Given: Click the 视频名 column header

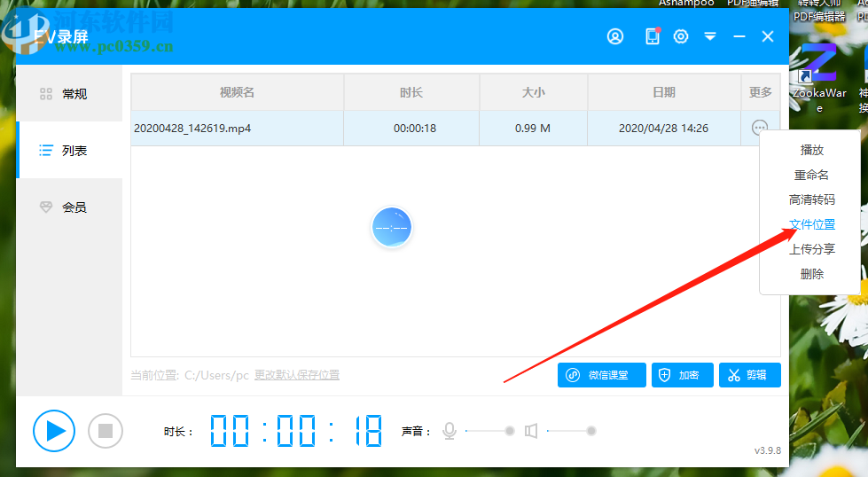Looking at the screenshot, I should pos(237,92).
